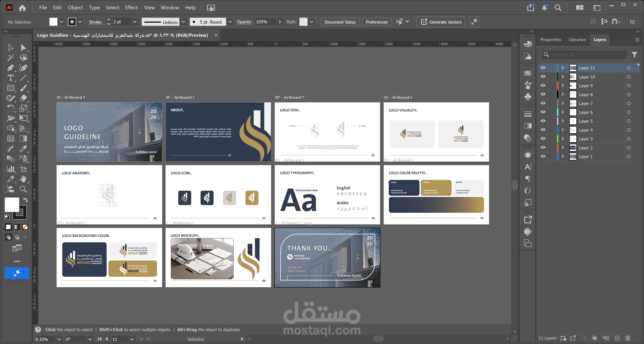Close the Logo Guidline document tab

click(216, 35)
